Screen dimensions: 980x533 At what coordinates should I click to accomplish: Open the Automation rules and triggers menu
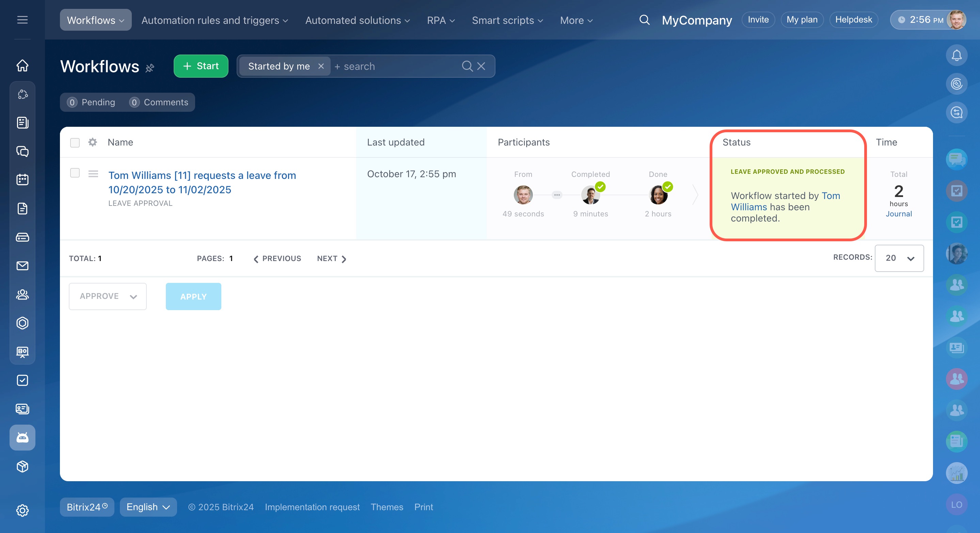(x=215, y=20)
